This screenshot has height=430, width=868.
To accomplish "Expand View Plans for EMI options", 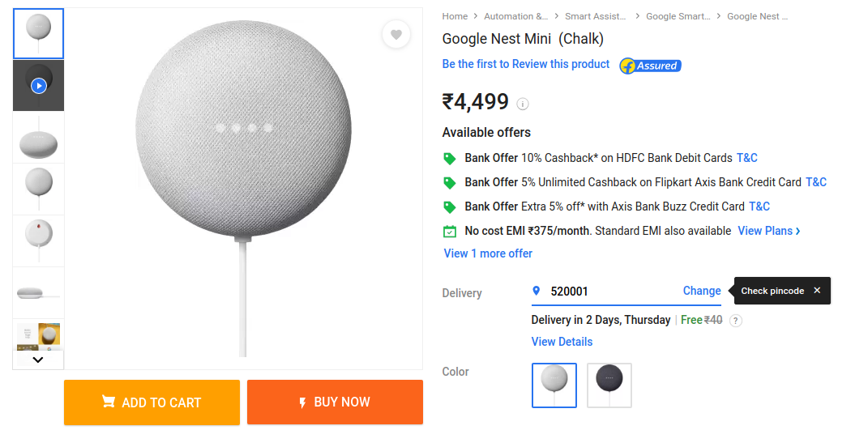I will point(768,231).
